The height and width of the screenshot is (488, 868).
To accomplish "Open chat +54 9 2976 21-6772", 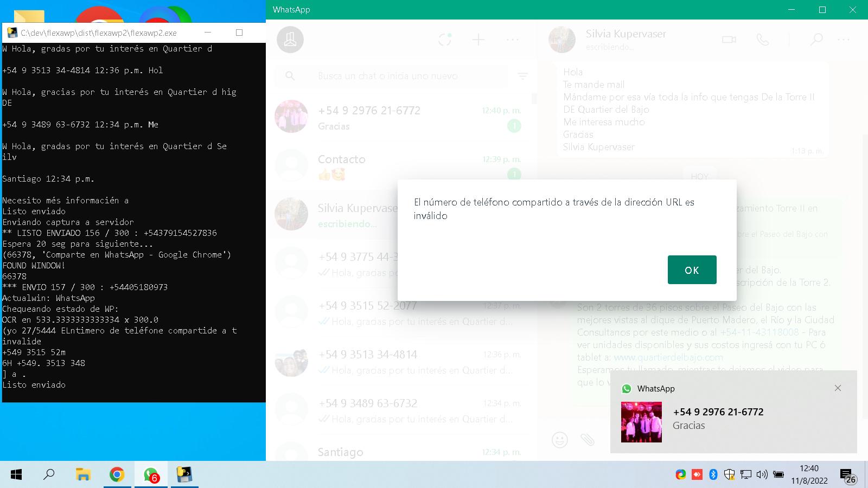I will click(x=399, y=117).
